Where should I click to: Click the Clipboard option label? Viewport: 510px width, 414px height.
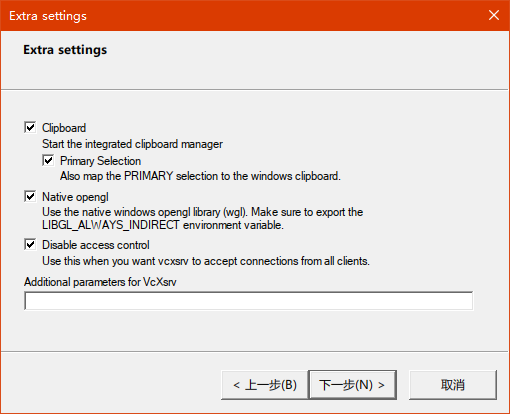click(64, 128)
